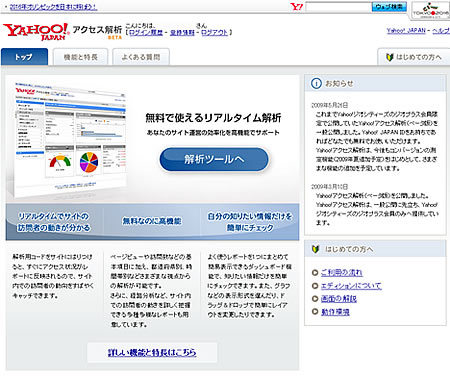Click the 2009年5月26日 news date
The width and height of the screenshot is (450, 379).
point(329,105)
